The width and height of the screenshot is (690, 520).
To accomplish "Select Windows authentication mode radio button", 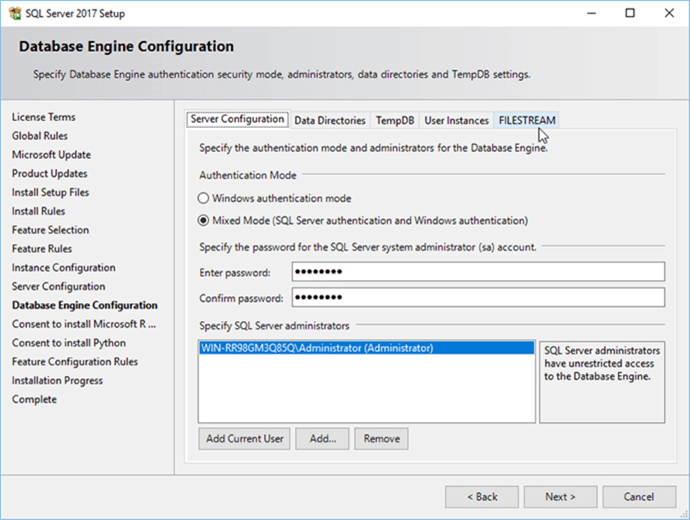I will (x=204, y=198).
